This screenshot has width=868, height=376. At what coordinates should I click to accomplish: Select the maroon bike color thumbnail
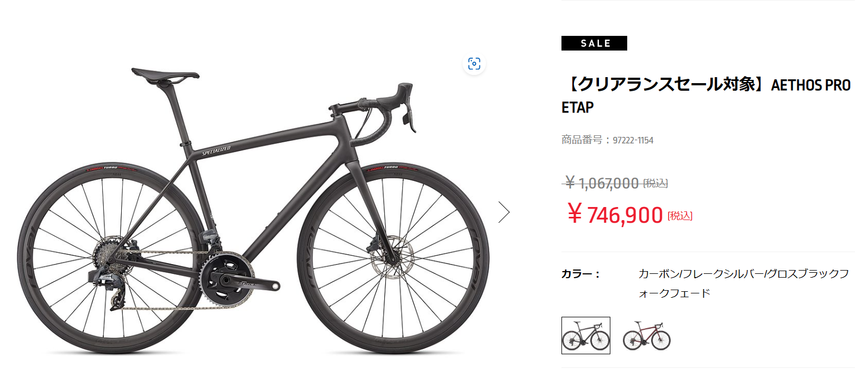click(646, 335)
